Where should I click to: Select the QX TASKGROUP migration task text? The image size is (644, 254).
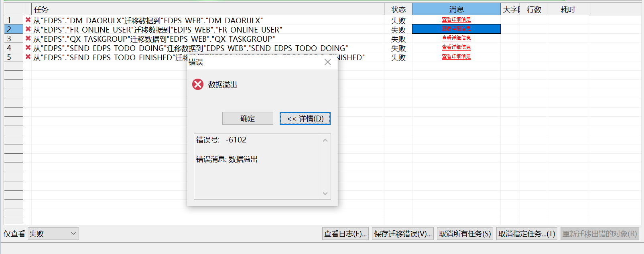pos(154,39)
